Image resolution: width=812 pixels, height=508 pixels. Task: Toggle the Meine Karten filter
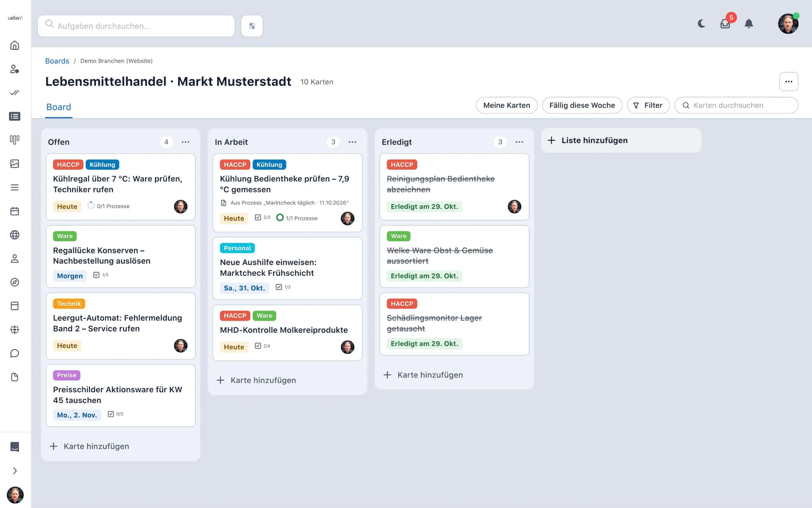tap(506, 105)
